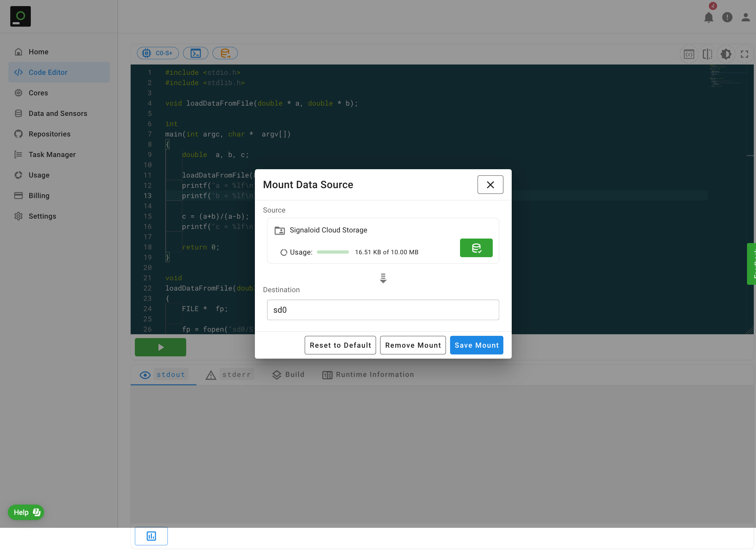Screen dimensions: 756x558
Task: Click the Remove Mount button
Action: (x=413, y=345)
